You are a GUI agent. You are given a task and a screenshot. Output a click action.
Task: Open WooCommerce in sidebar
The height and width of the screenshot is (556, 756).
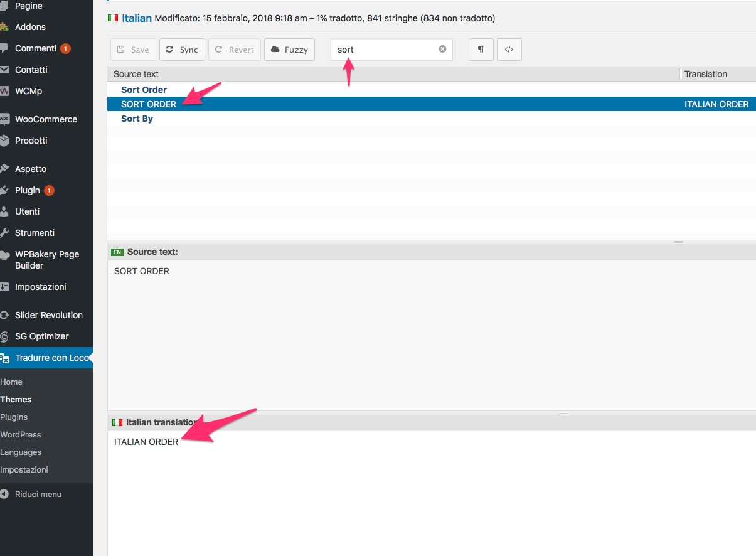pos(46,119)
